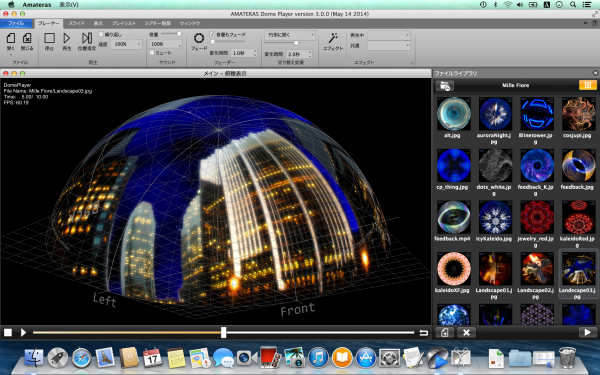Toggle the mute checkbox
Viewport: 600px width, 375px height.
[x=152, y=53]
